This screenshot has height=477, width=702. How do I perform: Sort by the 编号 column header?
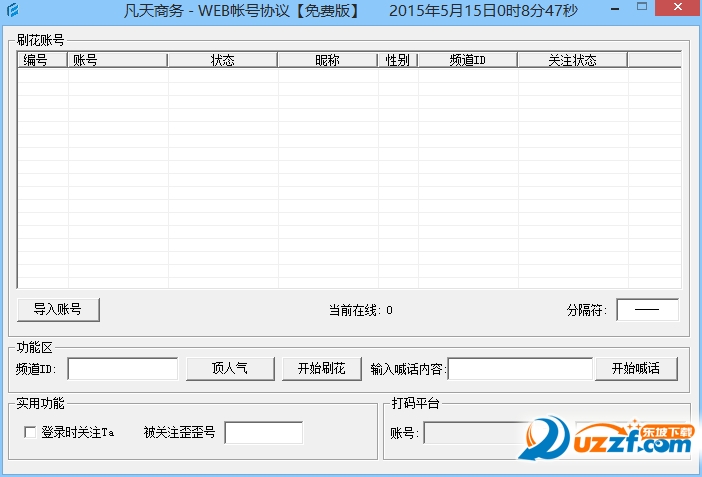pos(43,60)
